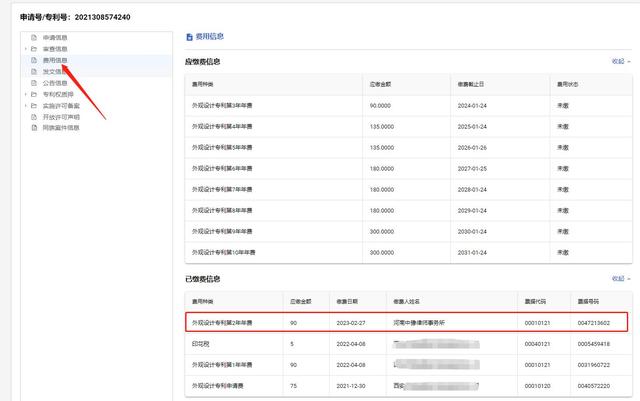Image resolution: width=640 pixels, height=401 pixels.
Task: Open 公告信息 in the sidebar tree
Action: point(55,83)
